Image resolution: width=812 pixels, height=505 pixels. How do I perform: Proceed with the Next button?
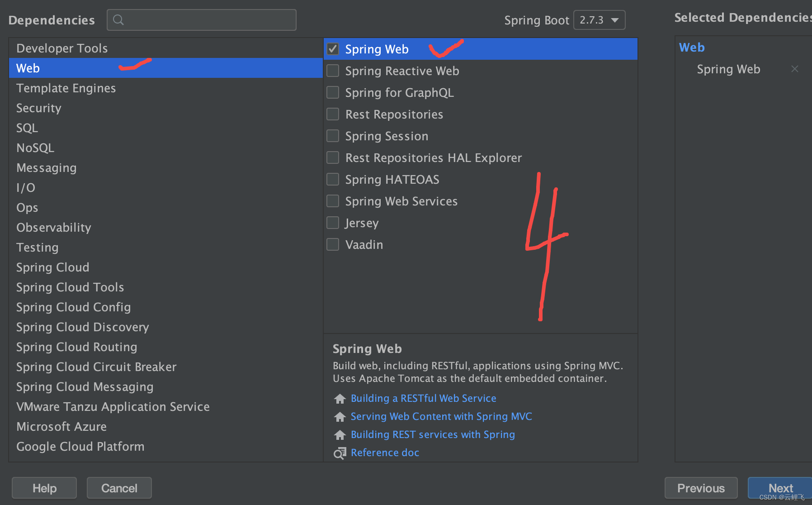pyautogui.click(x=780, y=488)
